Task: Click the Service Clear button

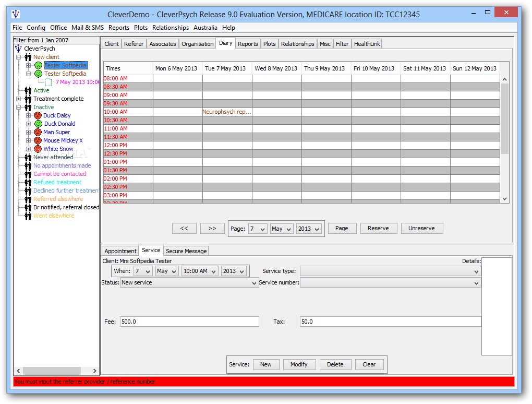Action: [369, 365]
